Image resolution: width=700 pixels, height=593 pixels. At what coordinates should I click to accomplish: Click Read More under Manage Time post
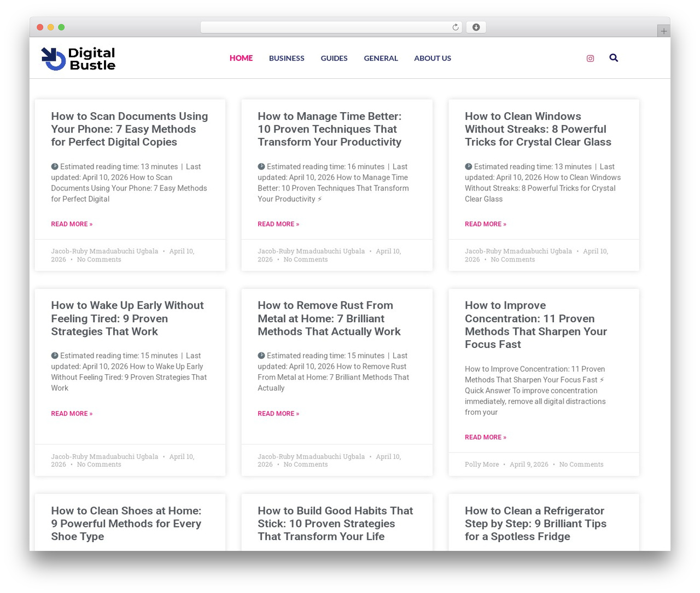click(x=278, y=224)
